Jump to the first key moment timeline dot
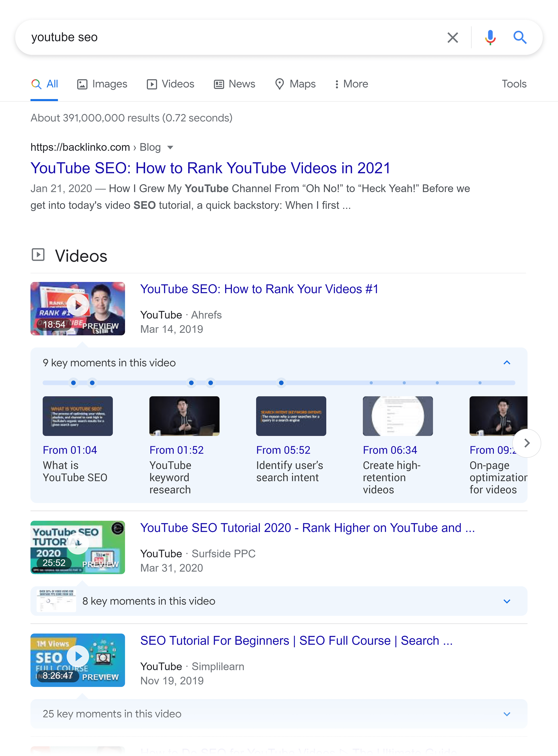The height and width of the screenshot is (756, 558). click(73, 383)
